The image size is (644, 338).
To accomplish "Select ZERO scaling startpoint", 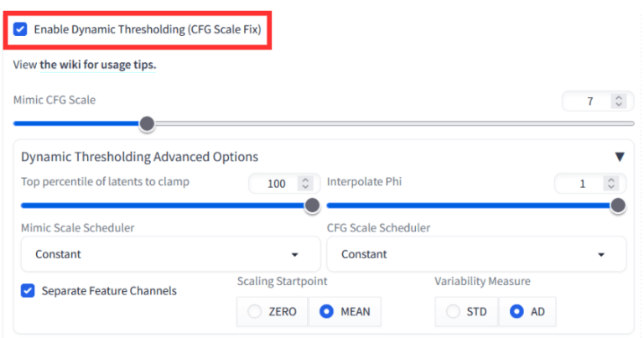I will pyautogui.click(x=255, y=311).
